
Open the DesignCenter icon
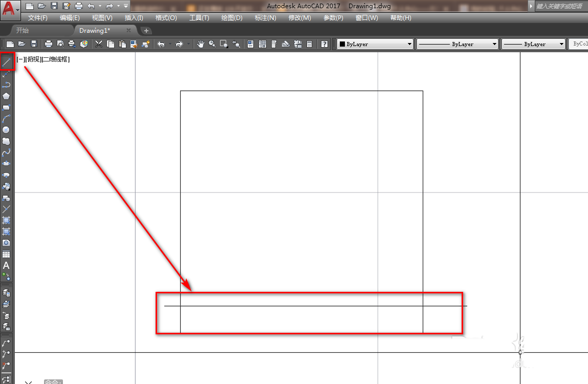(263, 45)
